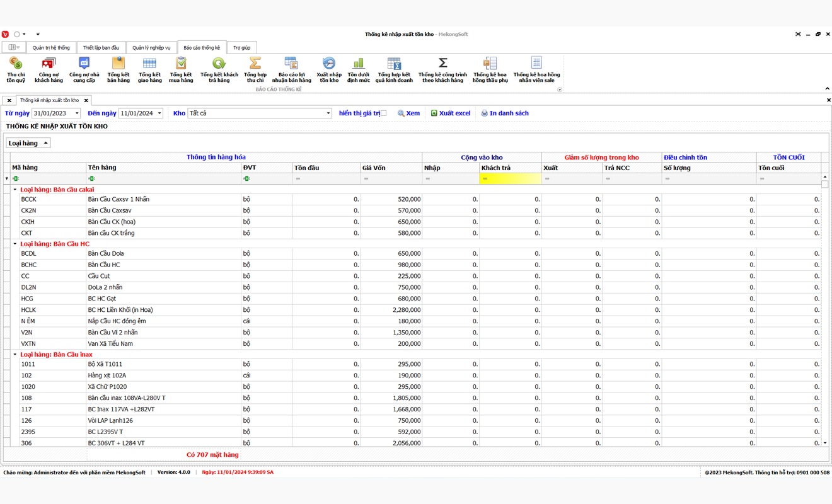The image size is (832, 504).
Task: Expand the Kho warehouse combo box
Action: [328, 113]
